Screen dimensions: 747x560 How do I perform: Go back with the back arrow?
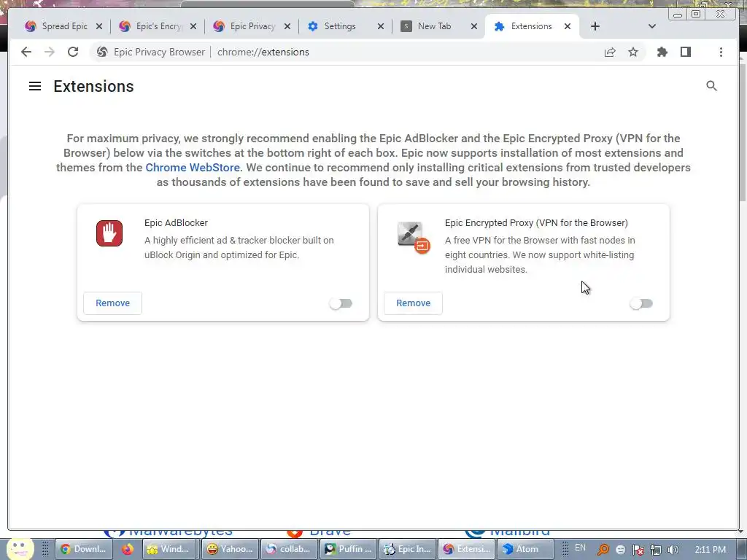26,52
